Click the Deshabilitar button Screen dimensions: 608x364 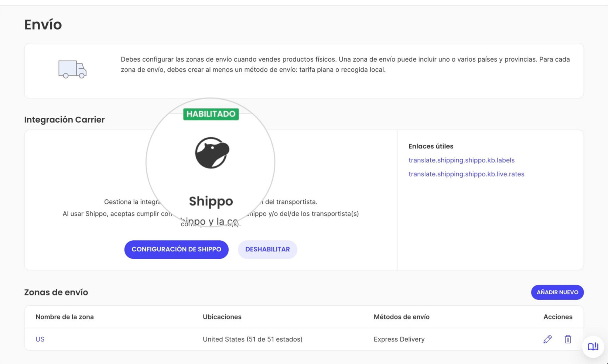[267, 249]
